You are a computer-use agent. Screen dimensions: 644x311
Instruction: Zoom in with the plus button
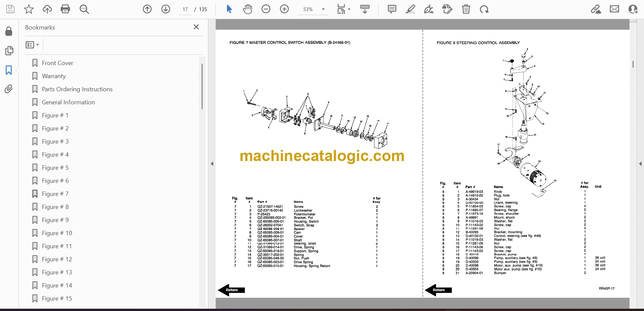284,9
